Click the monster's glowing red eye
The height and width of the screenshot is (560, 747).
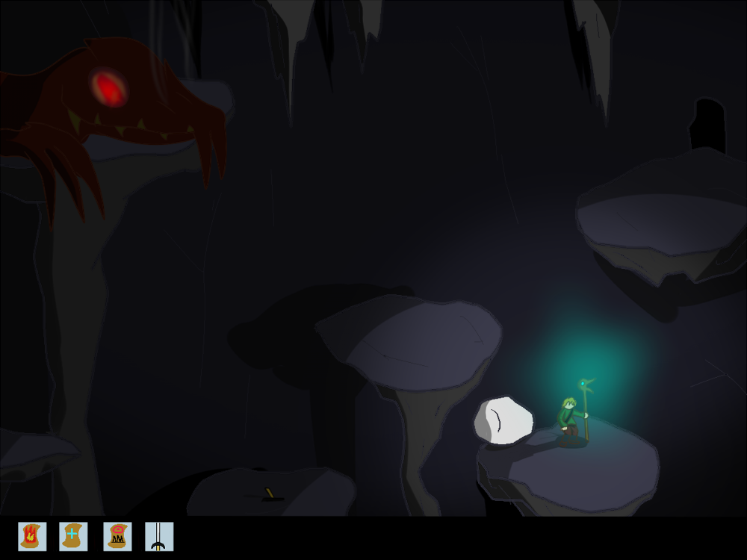coord(109,89)
